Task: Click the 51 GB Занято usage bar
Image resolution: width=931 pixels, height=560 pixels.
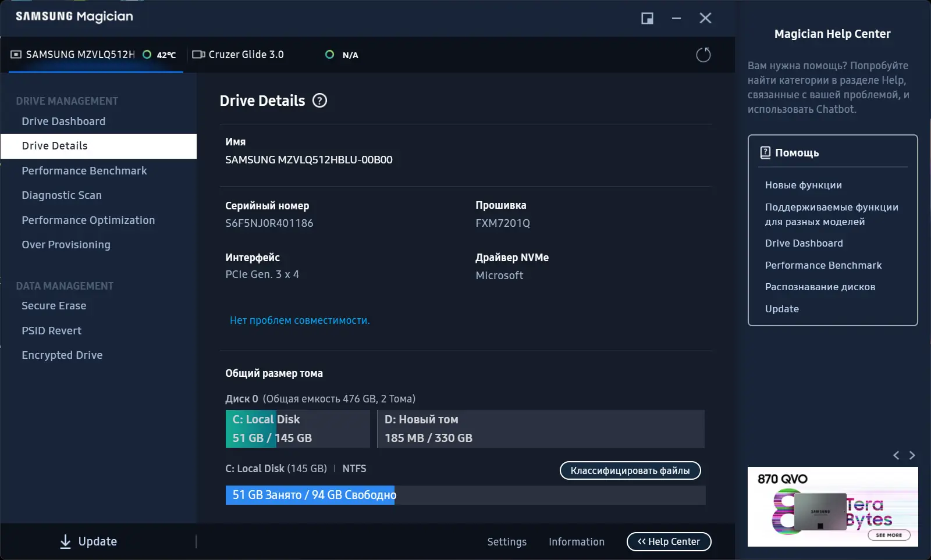Action: (x=465, y=495)
